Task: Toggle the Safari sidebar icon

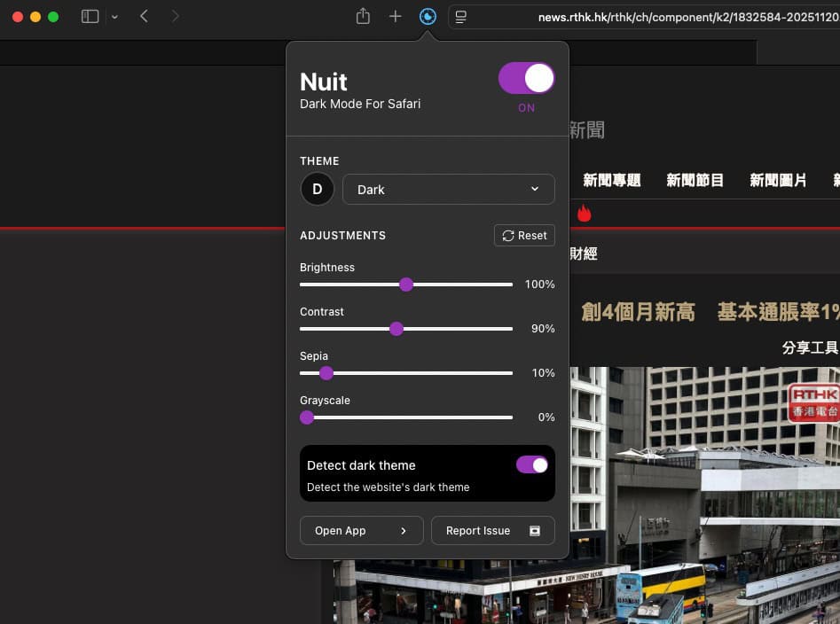Action: tap(90, 15)
